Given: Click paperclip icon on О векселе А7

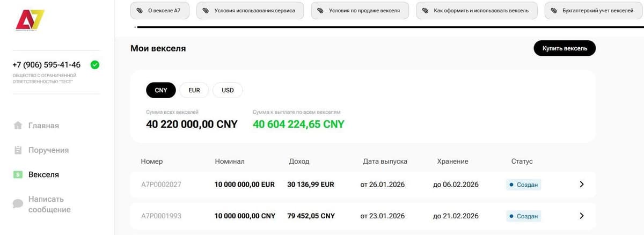Looking at the screenshot, I should [140, 11].
